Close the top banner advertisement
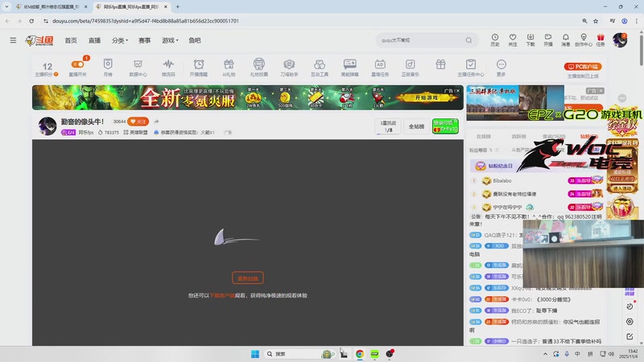The image size is (644, 362). coord(457,91)
